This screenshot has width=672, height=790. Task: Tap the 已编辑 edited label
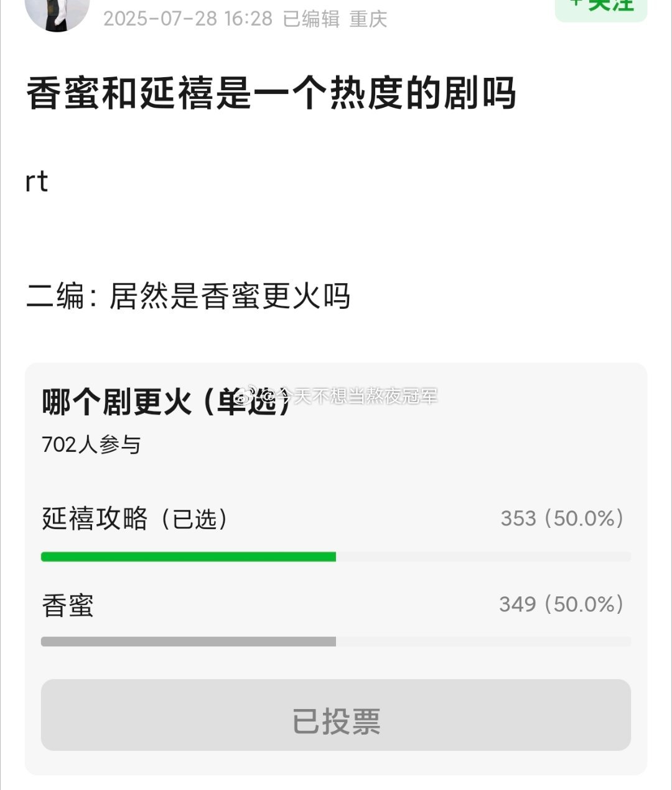tap(311, 19)
